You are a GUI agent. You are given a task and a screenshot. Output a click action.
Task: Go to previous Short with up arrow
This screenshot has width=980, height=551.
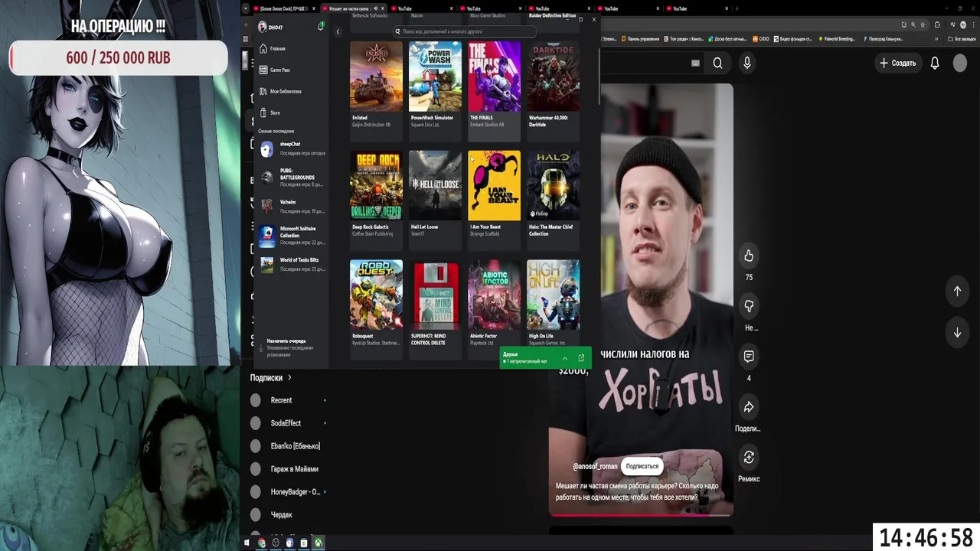pos(957,292)
